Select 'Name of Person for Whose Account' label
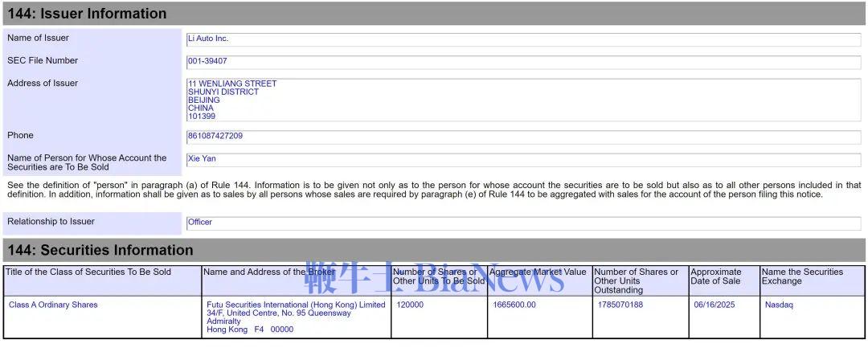868x348 pixels. 87,162
